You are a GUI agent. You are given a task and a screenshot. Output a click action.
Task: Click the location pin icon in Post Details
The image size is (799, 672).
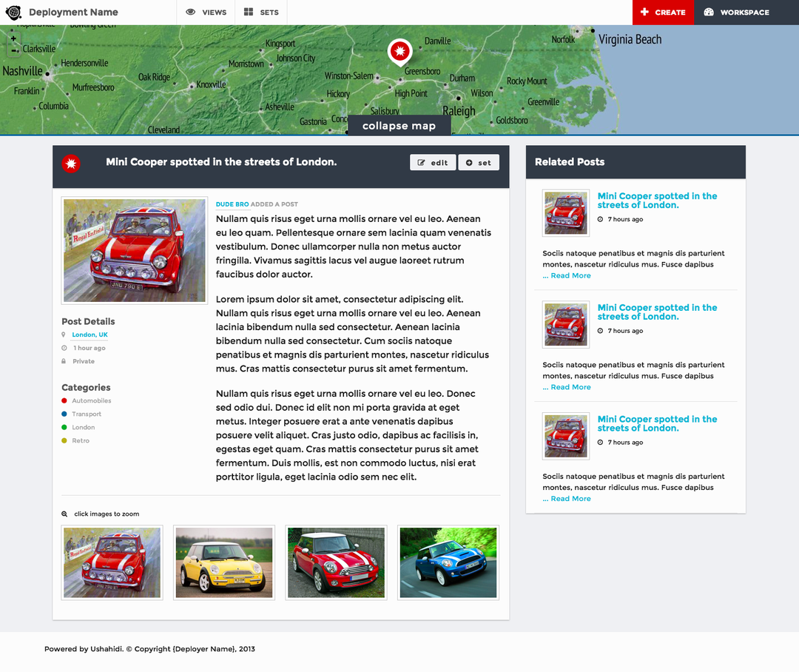click(x=64, y=335)
